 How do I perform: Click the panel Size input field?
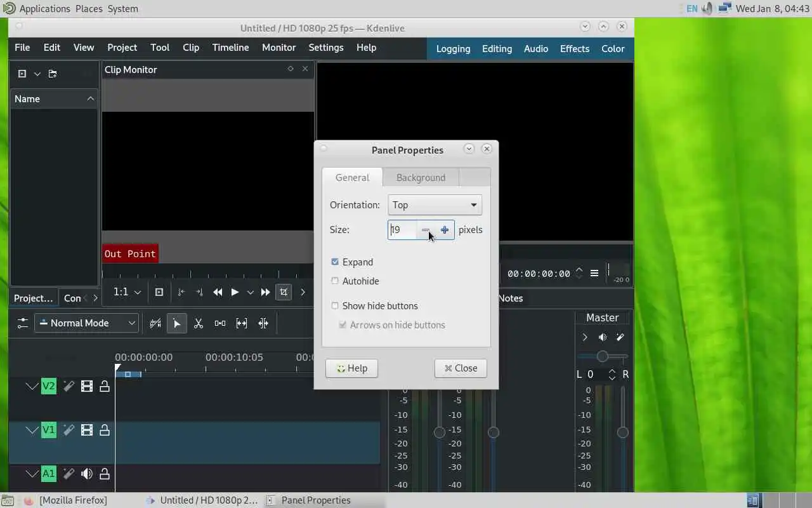click(x=403, y=230)
